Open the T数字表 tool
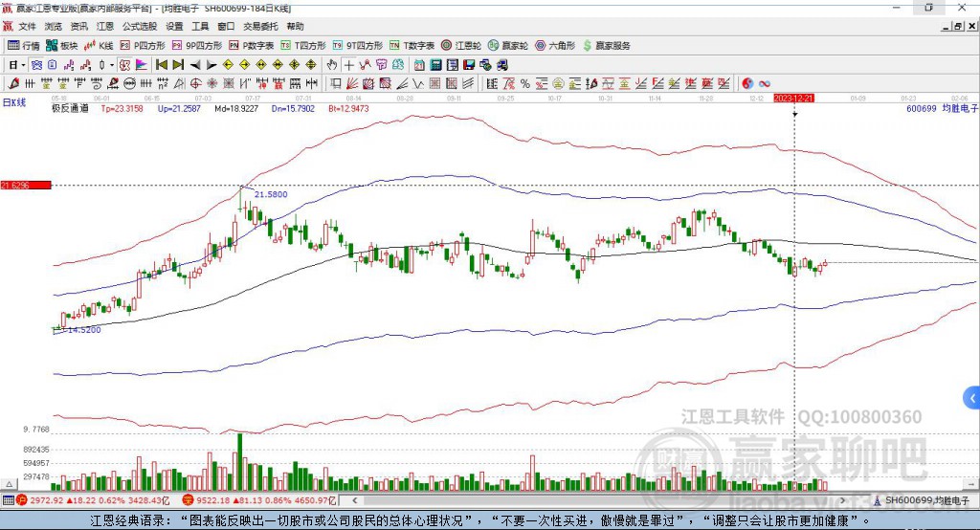980x530 pixels. (412, 46)
